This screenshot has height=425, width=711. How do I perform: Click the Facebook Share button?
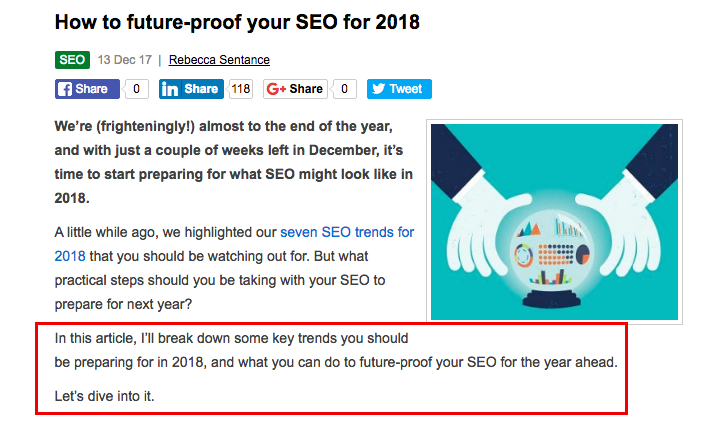pos(87,89)
